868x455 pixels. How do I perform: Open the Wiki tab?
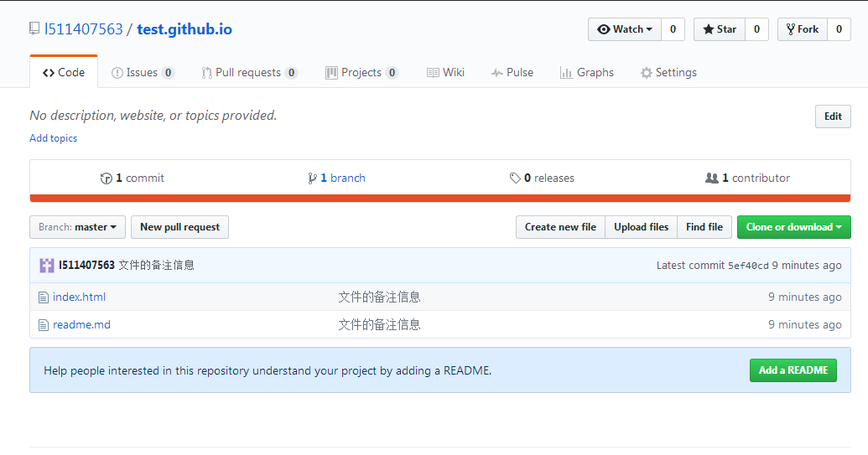click(445, 72)
